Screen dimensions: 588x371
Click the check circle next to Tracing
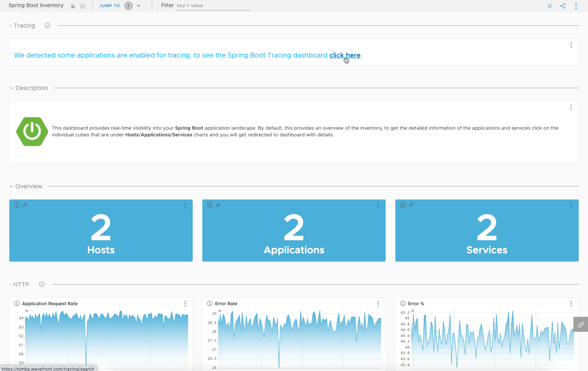click(48, 25)
